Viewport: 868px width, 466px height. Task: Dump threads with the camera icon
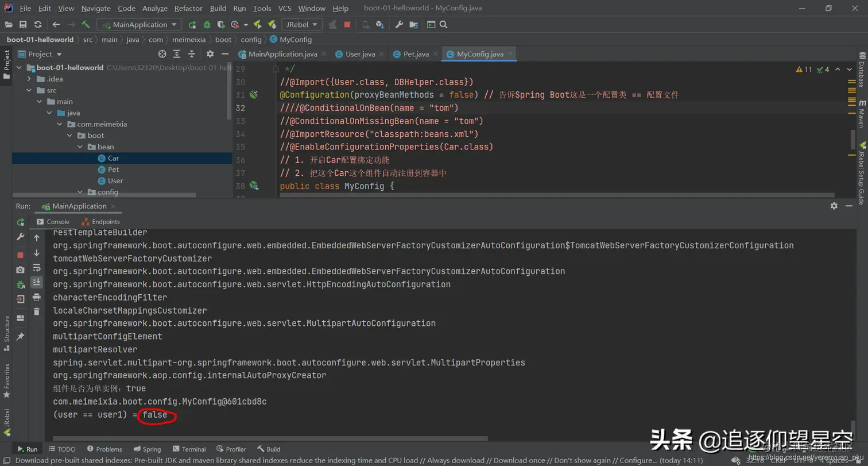[x=21, y=269]
